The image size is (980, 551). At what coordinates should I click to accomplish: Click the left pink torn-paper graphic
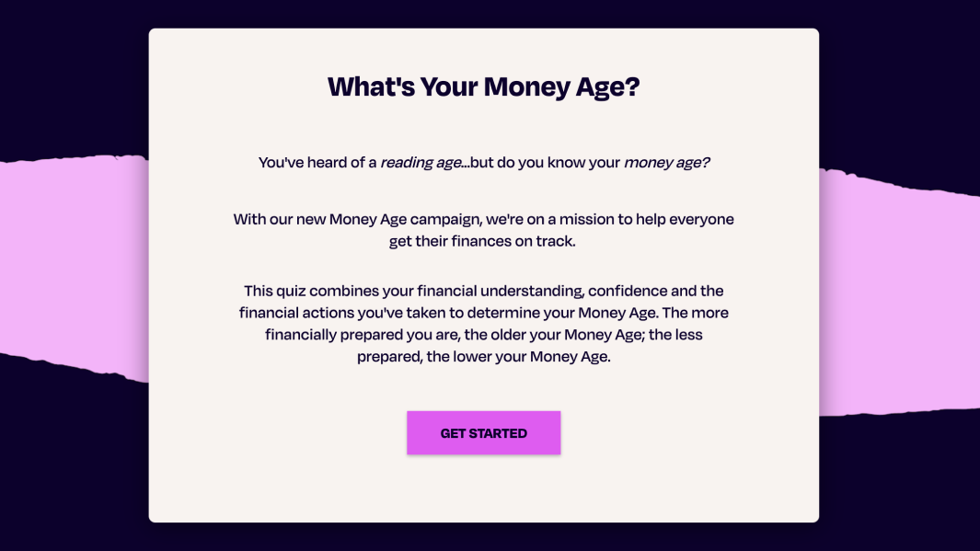pyautogui.click(x=74, y=267)
